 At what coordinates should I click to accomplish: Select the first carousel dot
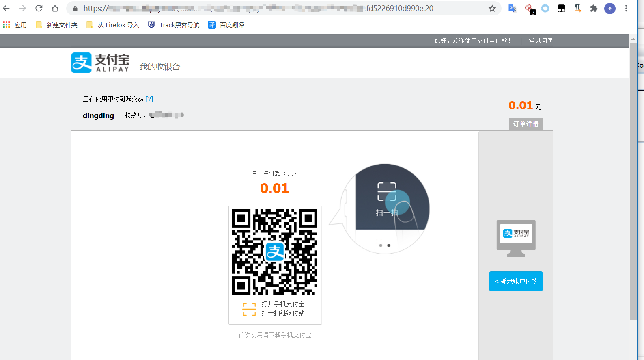point(381,245)
